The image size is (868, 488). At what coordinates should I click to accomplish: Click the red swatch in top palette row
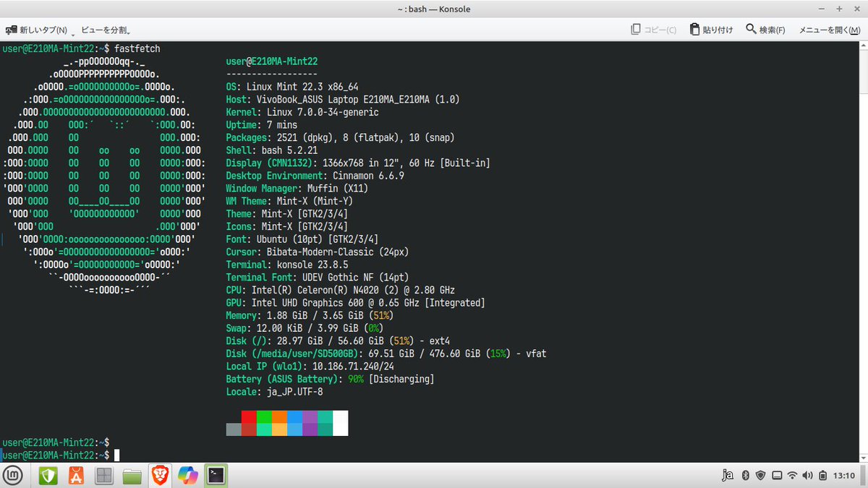tap(249, 416)
